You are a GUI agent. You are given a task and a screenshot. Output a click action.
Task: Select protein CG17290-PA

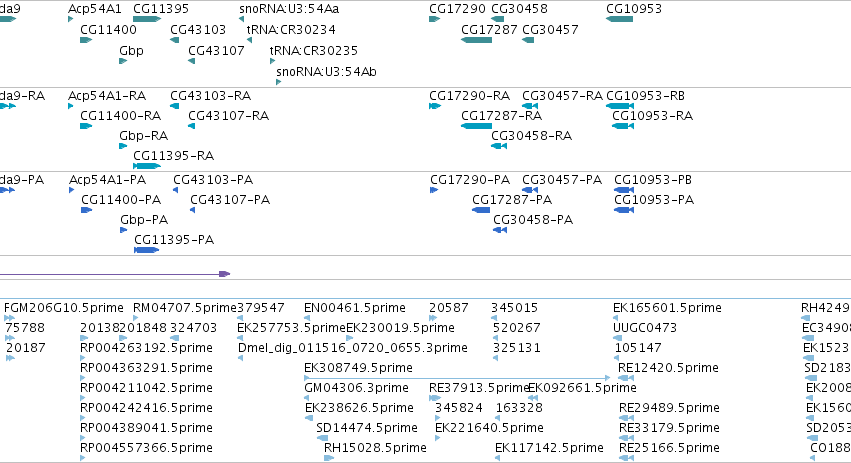tap(470, 180)
